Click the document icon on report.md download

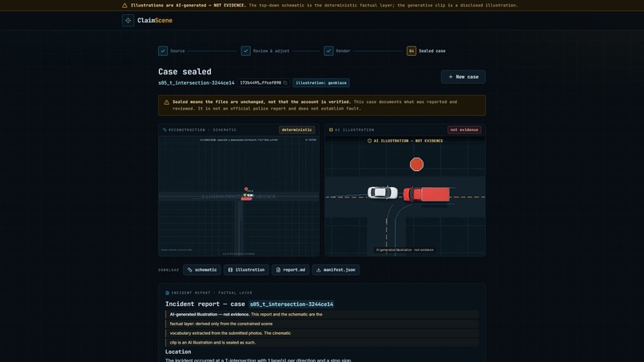click(x=278, y=270)
